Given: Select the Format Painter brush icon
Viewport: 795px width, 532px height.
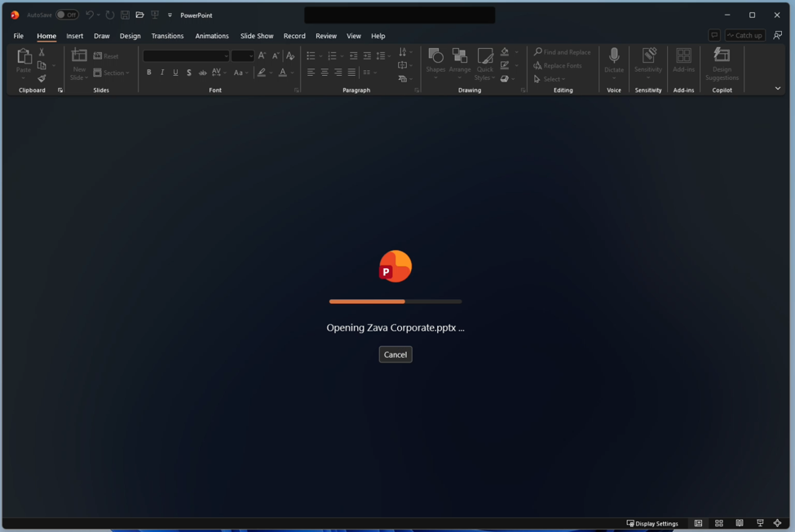Looking at the screenshot, I should [42, 78].
